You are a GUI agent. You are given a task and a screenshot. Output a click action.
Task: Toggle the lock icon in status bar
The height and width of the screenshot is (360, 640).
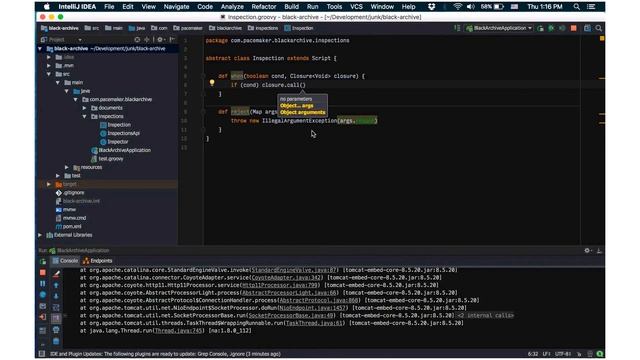579,354
